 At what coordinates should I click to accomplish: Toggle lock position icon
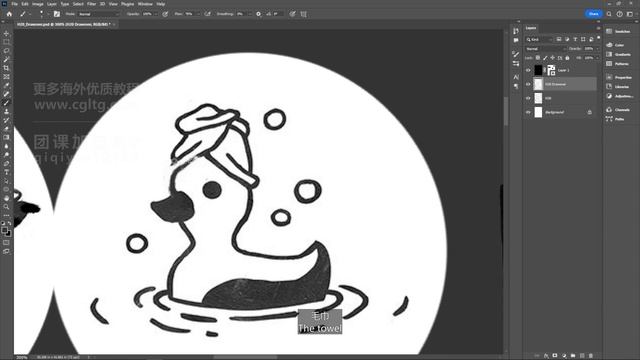click(553, 58)
